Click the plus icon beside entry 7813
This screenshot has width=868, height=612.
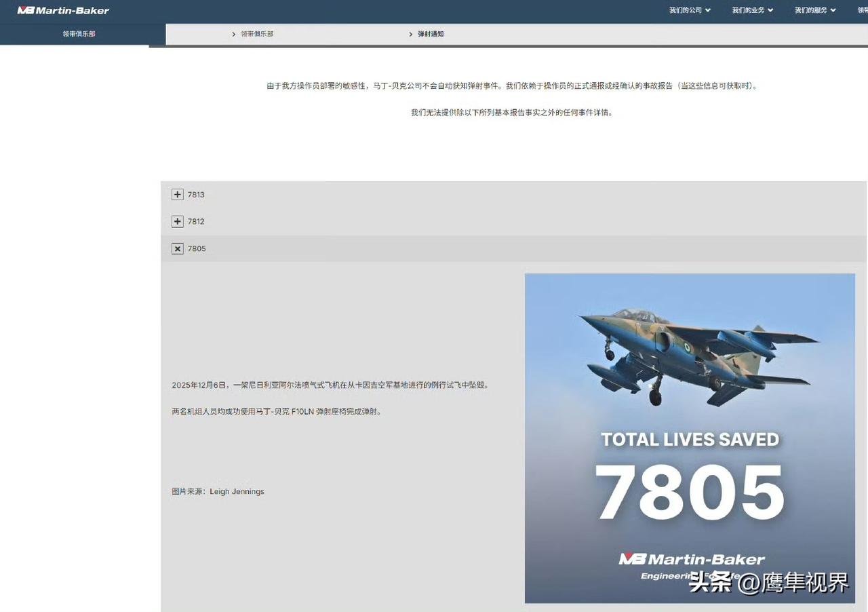177,194
